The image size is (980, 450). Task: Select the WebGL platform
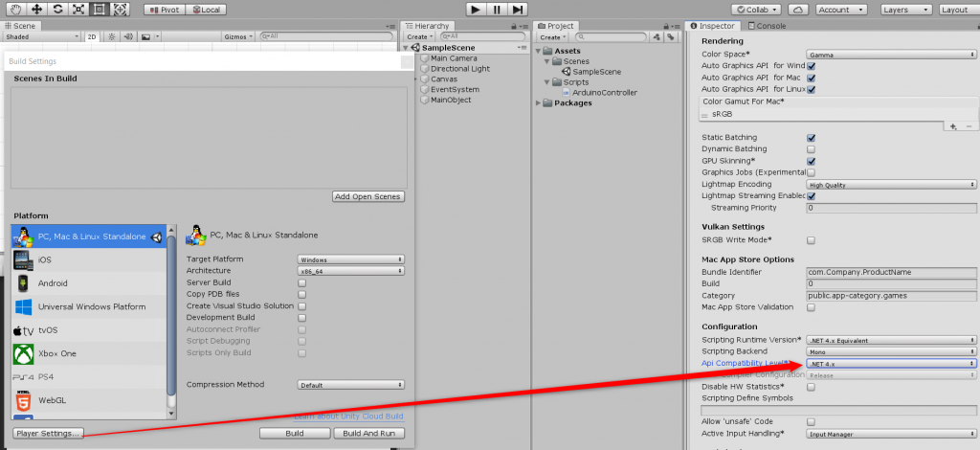point(89,400)
